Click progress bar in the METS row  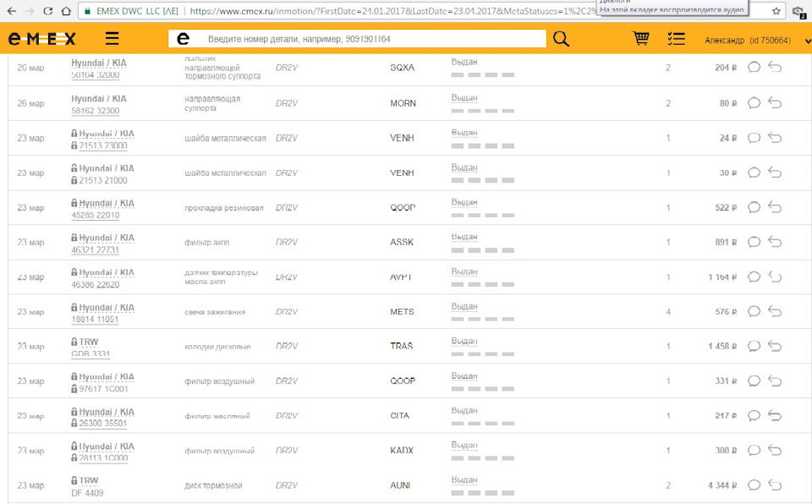click(483, 319)
